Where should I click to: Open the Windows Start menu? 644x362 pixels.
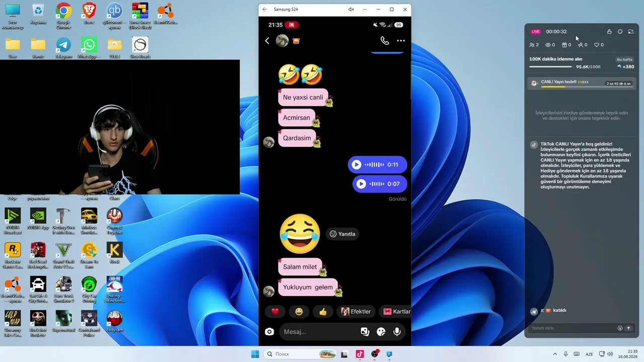coord(255,354)
